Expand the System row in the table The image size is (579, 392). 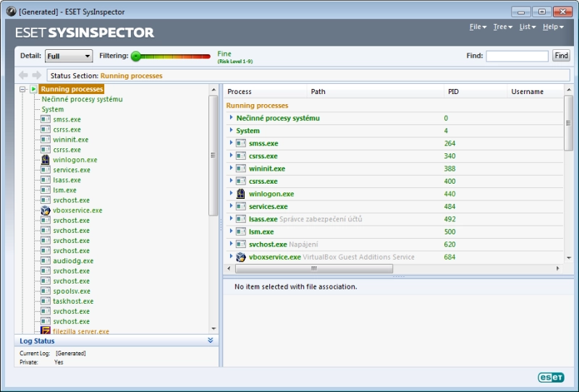231,130
